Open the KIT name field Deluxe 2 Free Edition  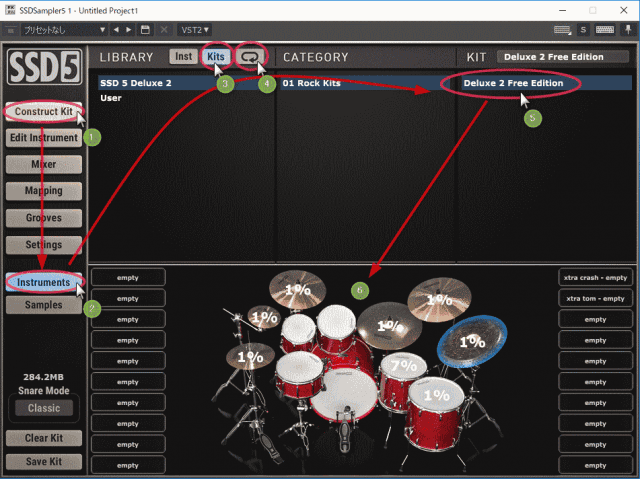(562, 57)
